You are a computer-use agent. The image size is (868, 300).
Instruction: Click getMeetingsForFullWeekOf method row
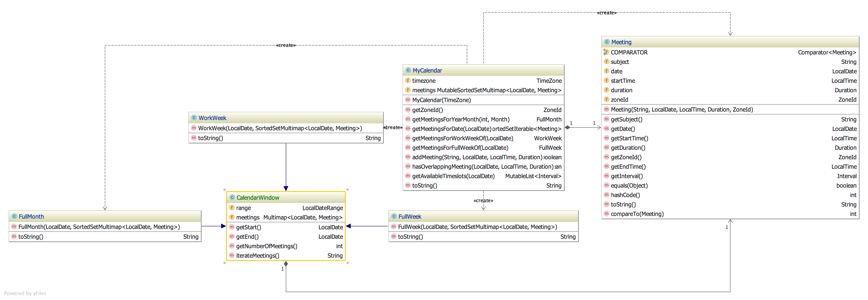[x=483, y=148]
